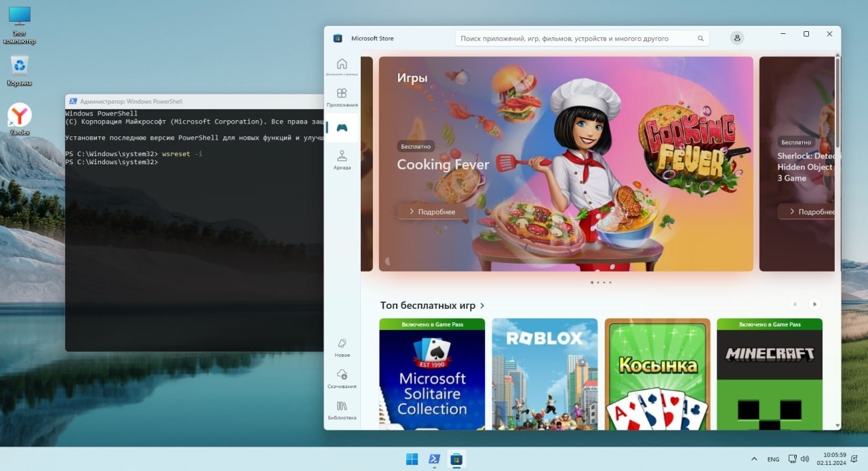Launch Yandex browser desktop shortcut
Image resolution: width=868 pixels, height=471 pixels.
pos(20,119)
